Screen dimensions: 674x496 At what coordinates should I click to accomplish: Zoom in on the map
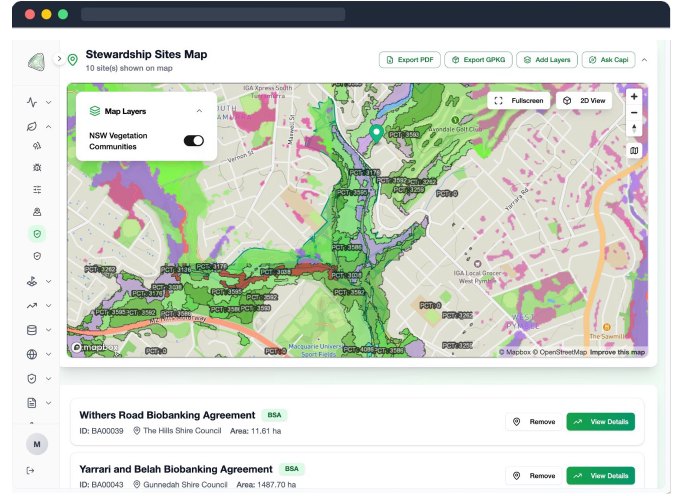(x=634, y=97)
